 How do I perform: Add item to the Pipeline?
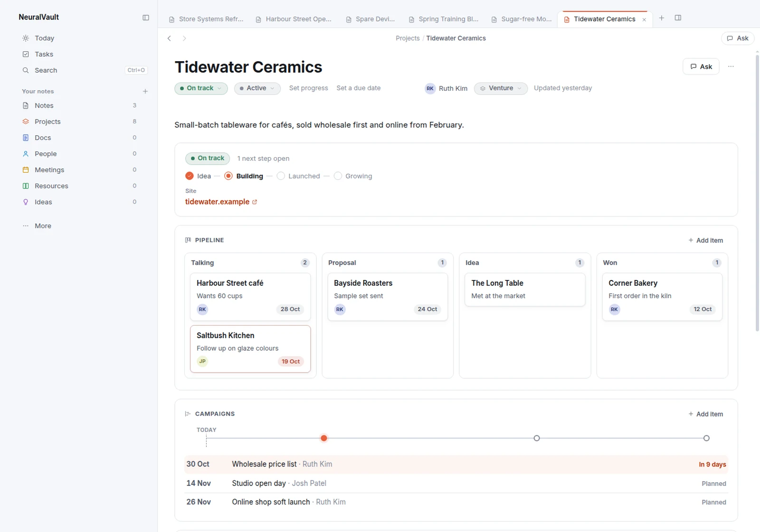(706, 241)
